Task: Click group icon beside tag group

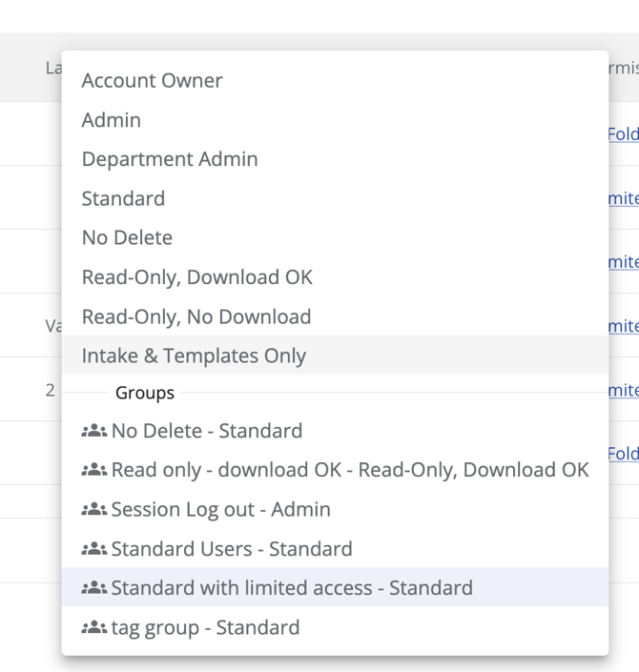Action: pos(93,627)
